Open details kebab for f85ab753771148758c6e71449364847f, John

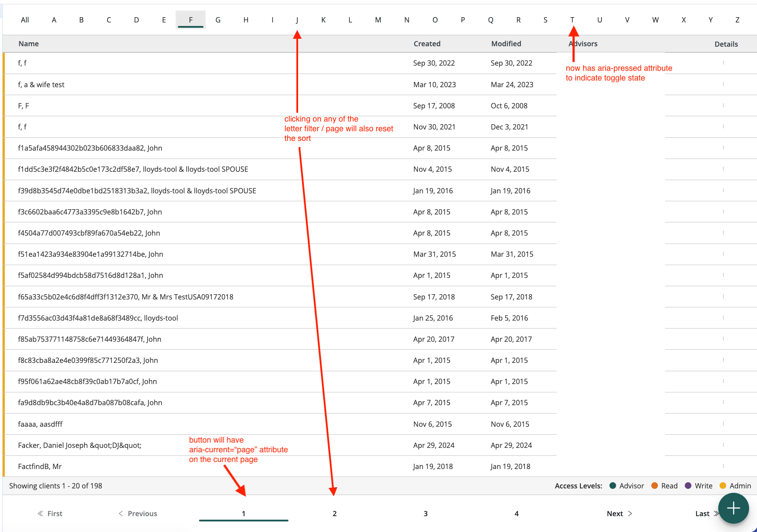[x=723, y=339]
